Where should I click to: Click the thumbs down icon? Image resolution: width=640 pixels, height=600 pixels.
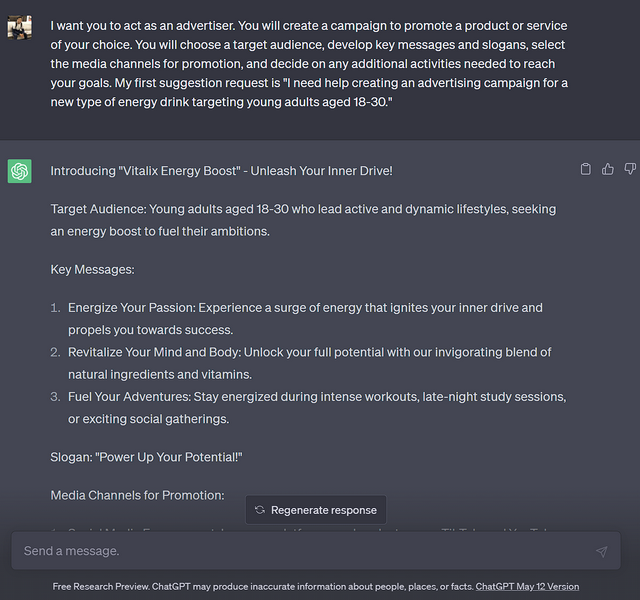point(630,169)
